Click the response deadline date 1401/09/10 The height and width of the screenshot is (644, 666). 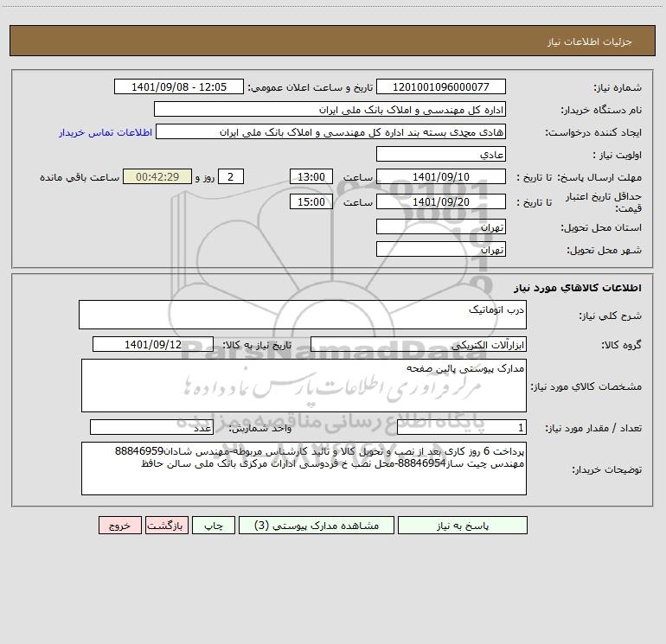[x=441, y=176]
